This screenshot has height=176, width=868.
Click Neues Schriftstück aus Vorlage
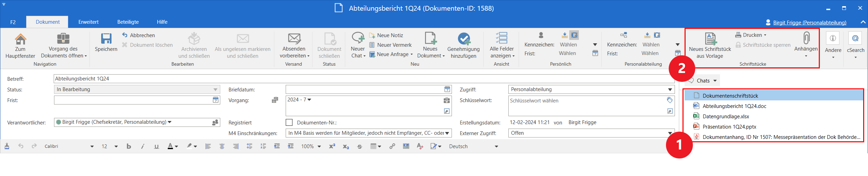tap(710, 39)
